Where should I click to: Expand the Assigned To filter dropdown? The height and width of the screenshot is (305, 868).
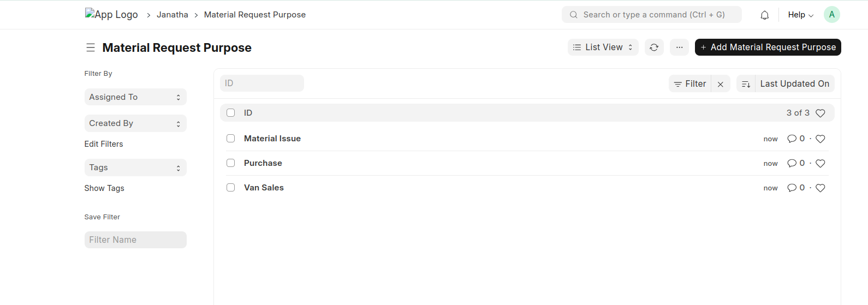pyautogui.click(x=135, y=97)
